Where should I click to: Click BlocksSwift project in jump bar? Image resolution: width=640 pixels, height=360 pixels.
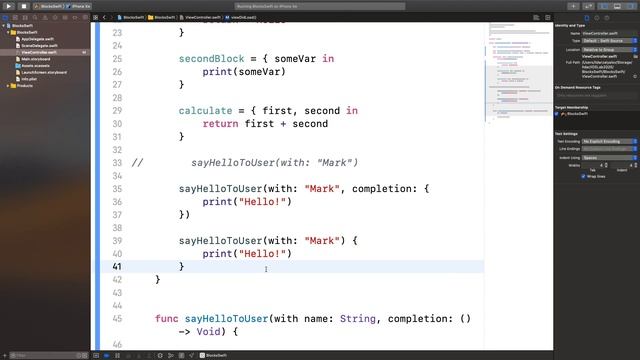131,18
